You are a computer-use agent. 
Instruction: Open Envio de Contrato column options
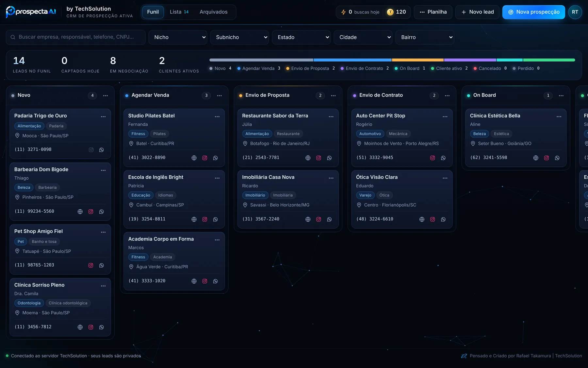click(x=447, y=96)
